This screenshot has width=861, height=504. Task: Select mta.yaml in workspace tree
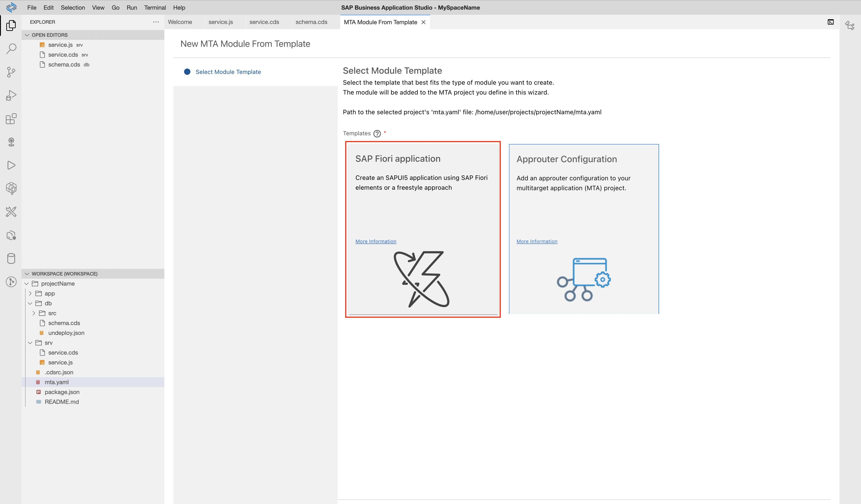(93, 382)
